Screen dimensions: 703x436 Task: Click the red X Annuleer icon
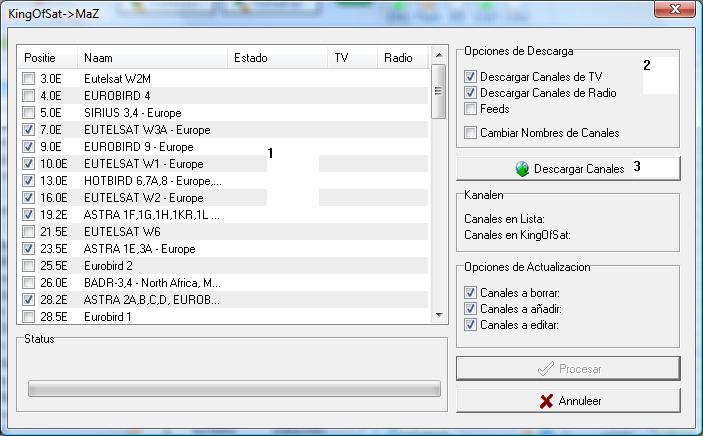[x=546, y=401]
